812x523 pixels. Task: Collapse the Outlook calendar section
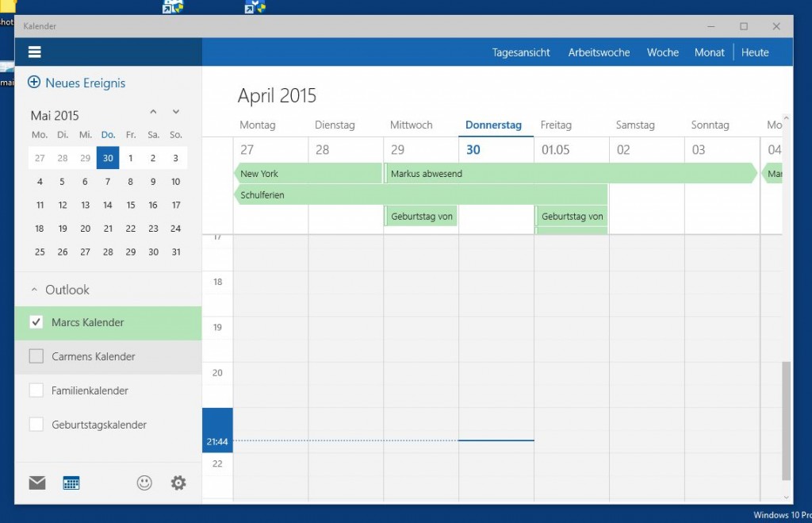[x=34, y=290]
